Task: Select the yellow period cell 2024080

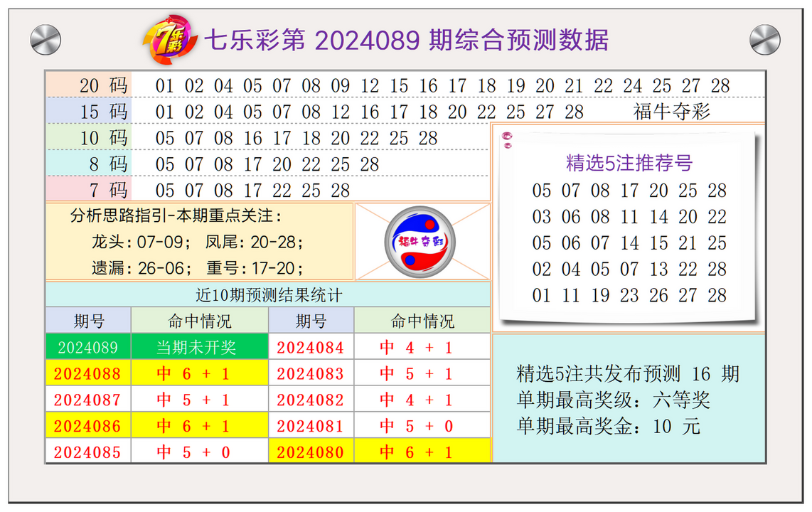Action: point(311,452)
